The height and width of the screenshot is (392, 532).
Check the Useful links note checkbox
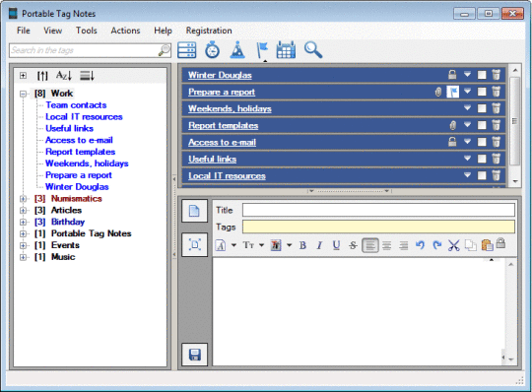click(x=482, y=159)
